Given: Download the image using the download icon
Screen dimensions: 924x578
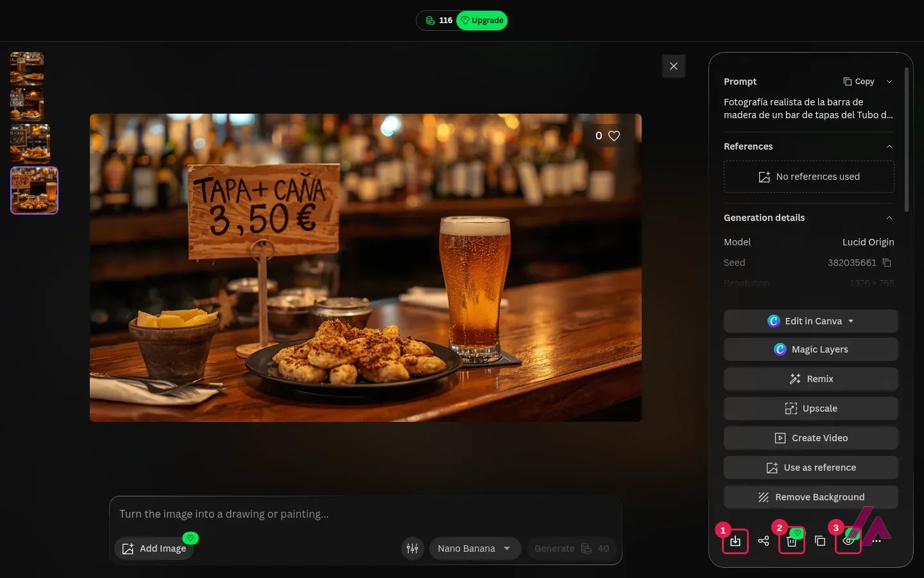Looking at the screenshot, I should coord(735,541).
